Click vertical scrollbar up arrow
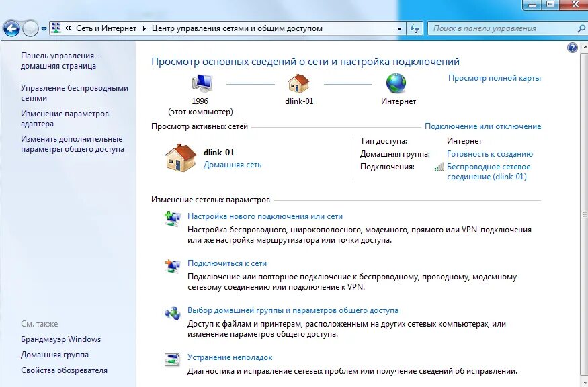 [585, 47]
